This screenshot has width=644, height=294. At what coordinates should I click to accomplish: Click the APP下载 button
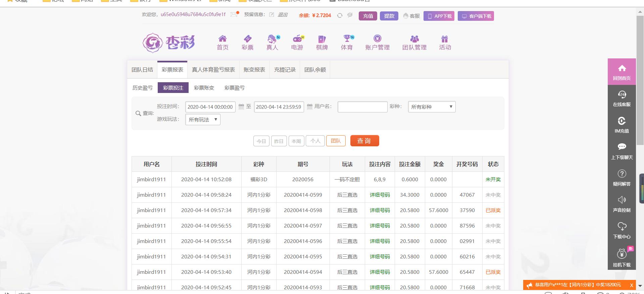[x=439, y=16]
